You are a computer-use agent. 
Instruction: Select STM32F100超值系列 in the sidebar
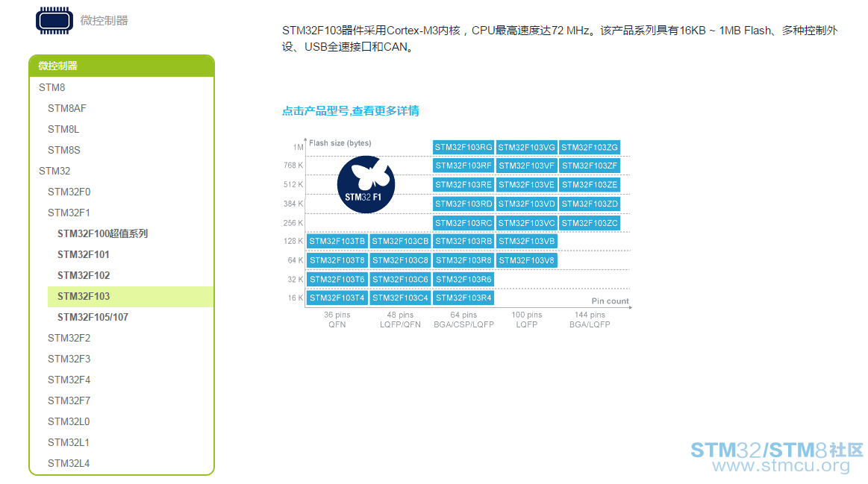(x=102, y=233)
